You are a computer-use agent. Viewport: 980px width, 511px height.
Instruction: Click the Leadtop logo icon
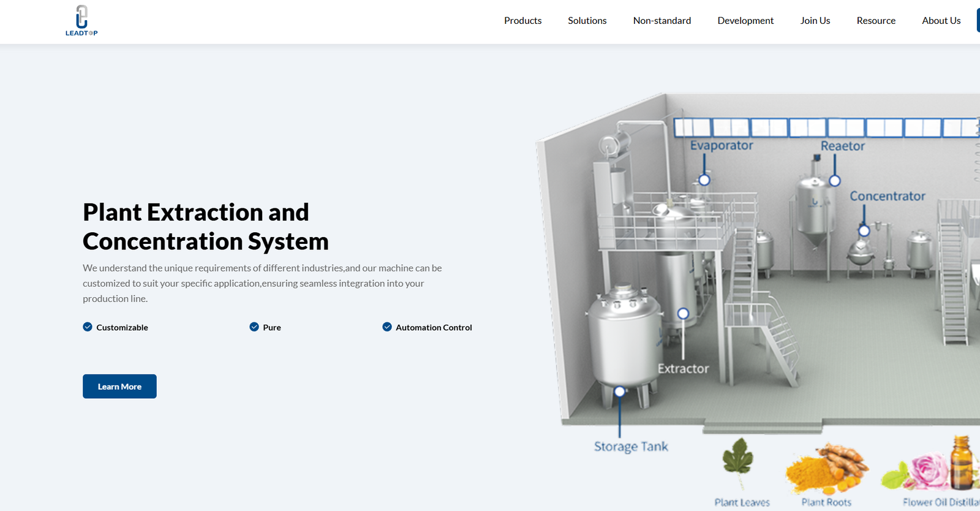coord(81,20)
